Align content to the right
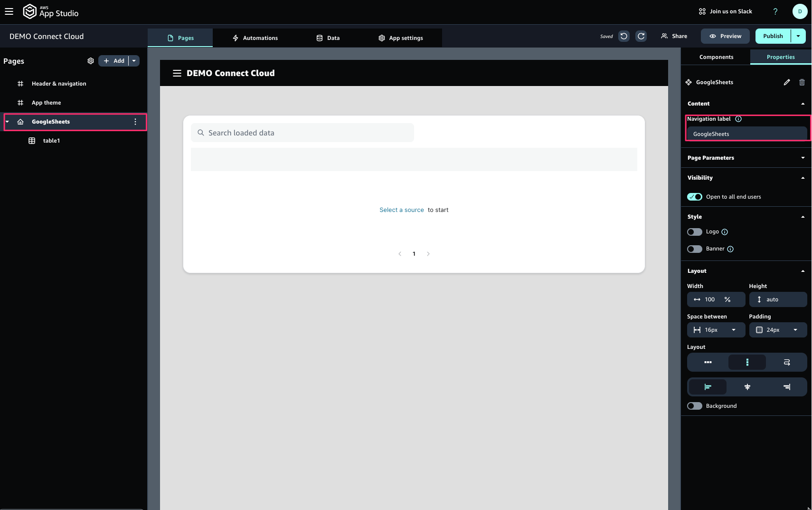 pyautogui.click(x=787, y=387)
